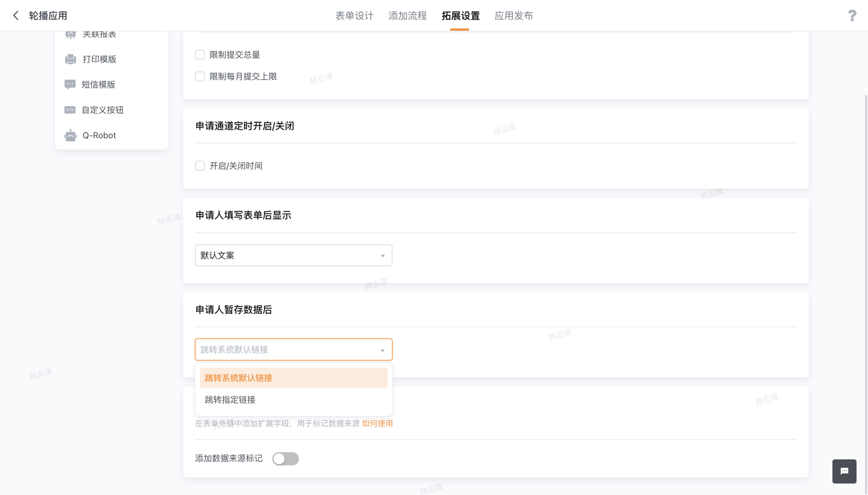Screen dimensions: 868x495
Task: Click the 限制每月提交上限 label text
Action: pyautogui.click(x=243, y=76)
